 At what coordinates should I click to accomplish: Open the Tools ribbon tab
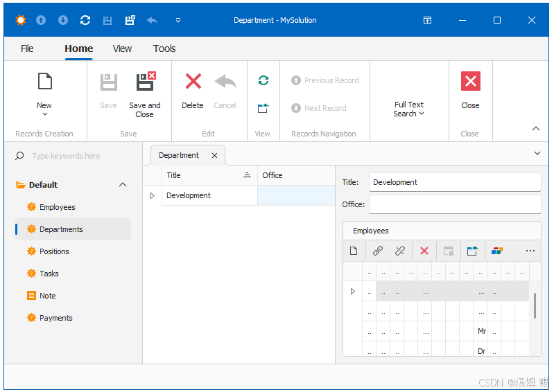(x=164, y=48)
